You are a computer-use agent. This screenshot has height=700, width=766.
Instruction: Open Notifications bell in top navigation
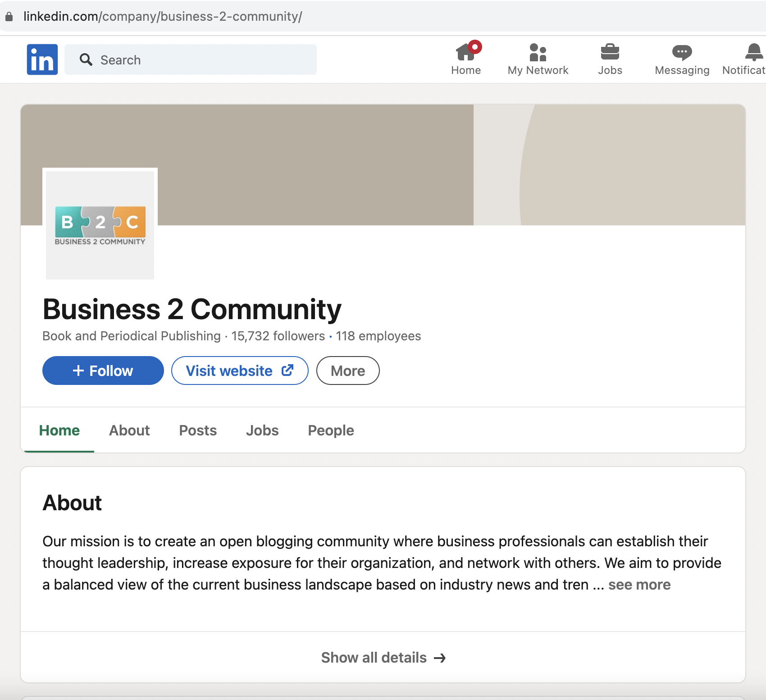pyautogui.click(x=744, y=59)
